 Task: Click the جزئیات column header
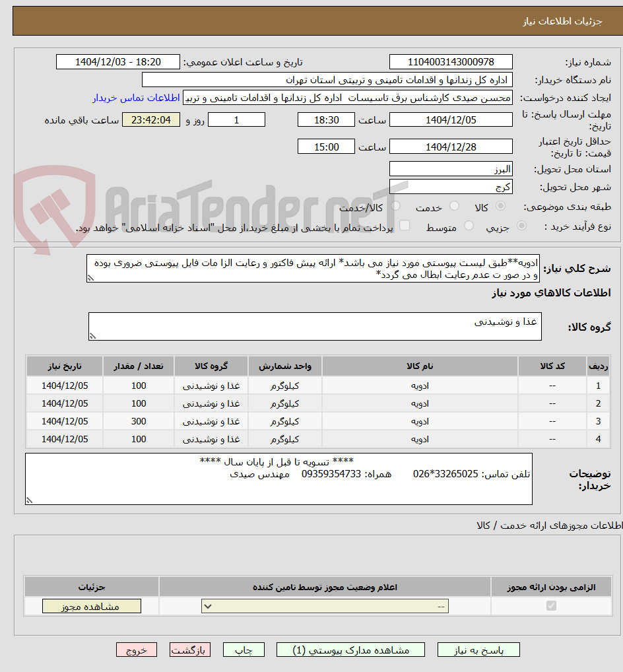[92, 587]
